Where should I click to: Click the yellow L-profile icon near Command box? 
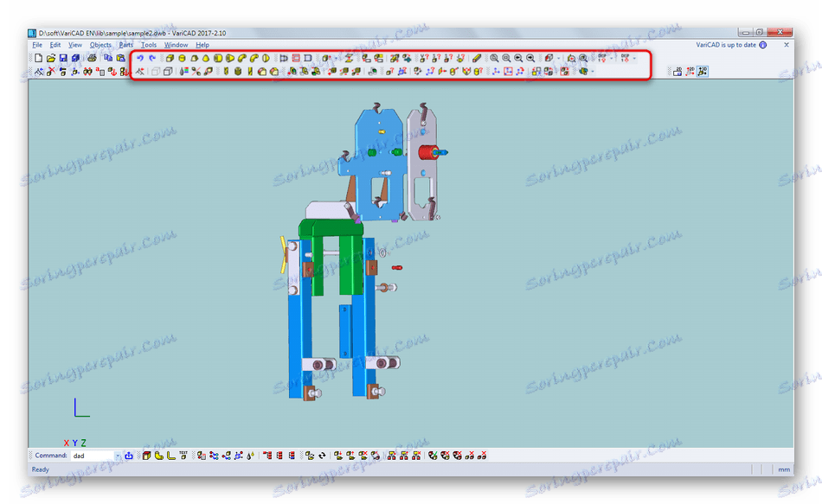point(171,456)
